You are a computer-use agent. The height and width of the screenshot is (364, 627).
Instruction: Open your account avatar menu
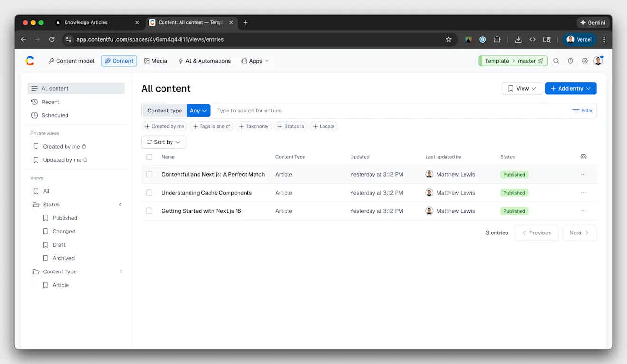tap(598, 61)
